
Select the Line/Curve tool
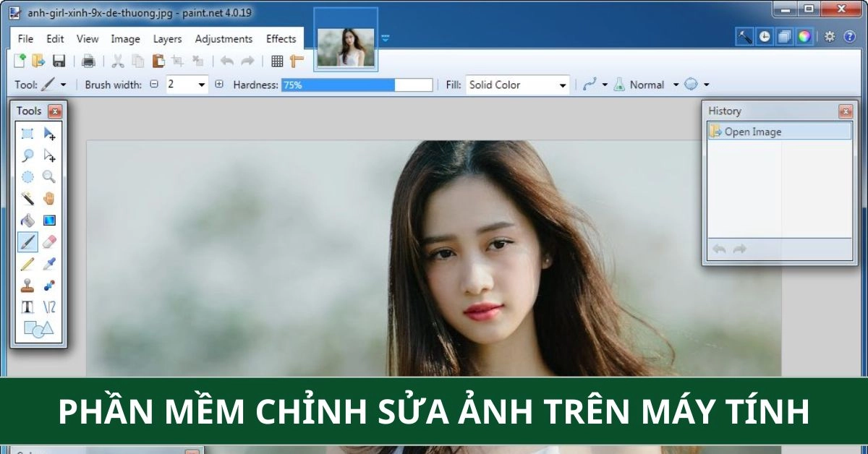(49, 307)
